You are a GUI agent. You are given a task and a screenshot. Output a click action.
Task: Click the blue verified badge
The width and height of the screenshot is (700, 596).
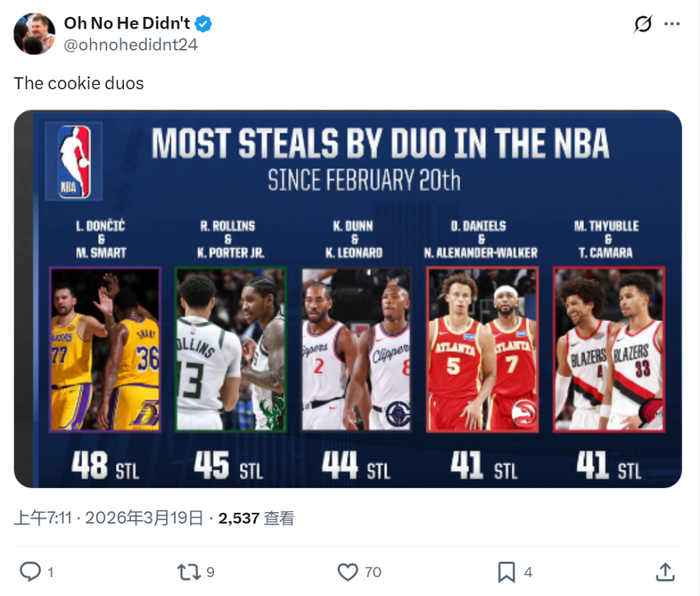tap(203, 23)
